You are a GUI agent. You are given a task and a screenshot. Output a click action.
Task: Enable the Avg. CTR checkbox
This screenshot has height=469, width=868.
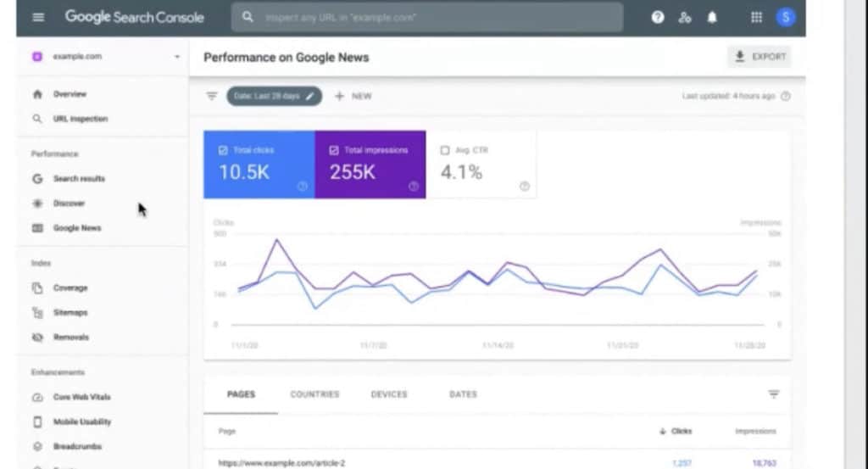coord(445,151)
